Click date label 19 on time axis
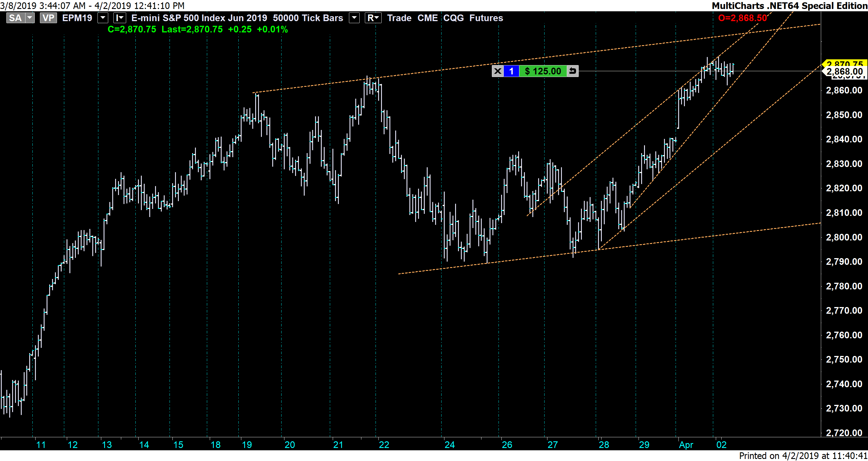 coord(247,445)
